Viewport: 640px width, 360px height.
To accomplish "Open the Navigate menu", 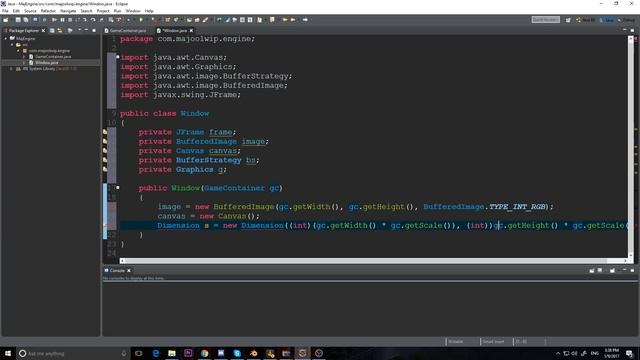I will tap(68, 11).
